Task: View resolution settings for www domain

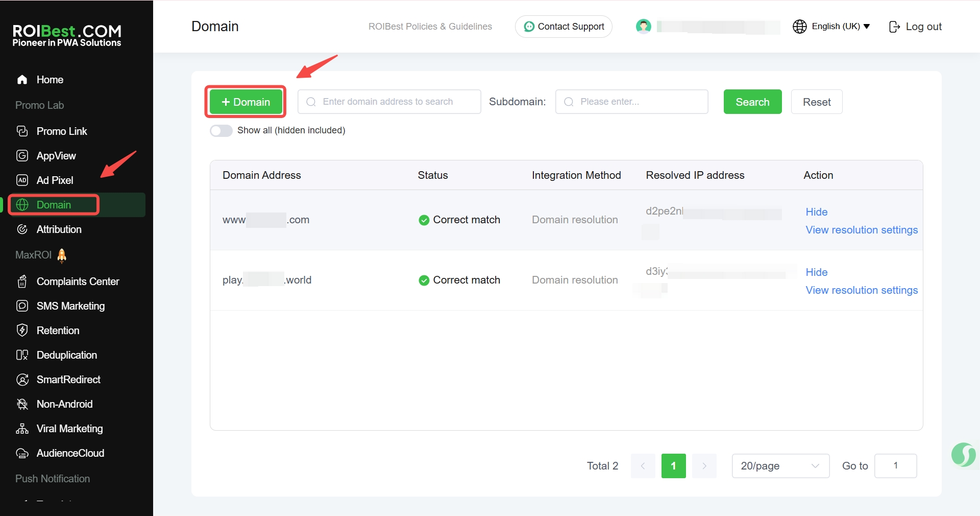Action: (862, 230)
